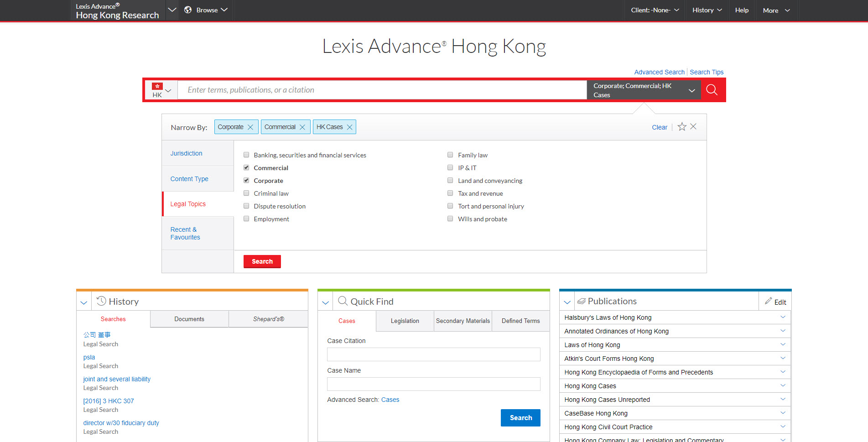Expand Annotated Ordinances of Hong Kong
The image size is (868, 442).
click(783, 331)
